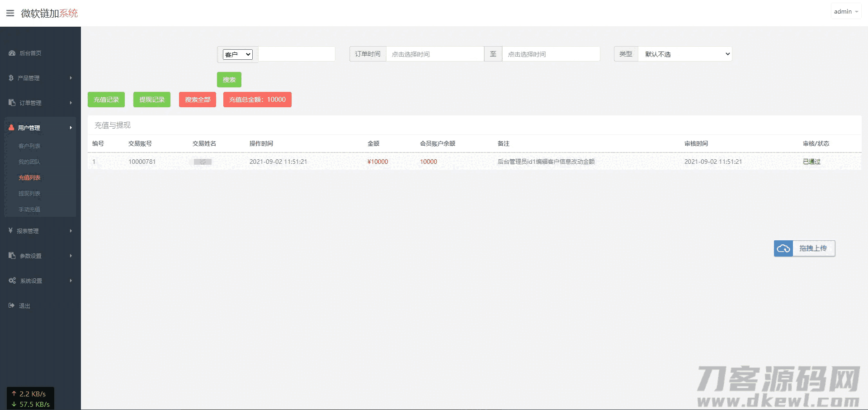Click the blue cloud upload icon

click(x=783, y=248)
